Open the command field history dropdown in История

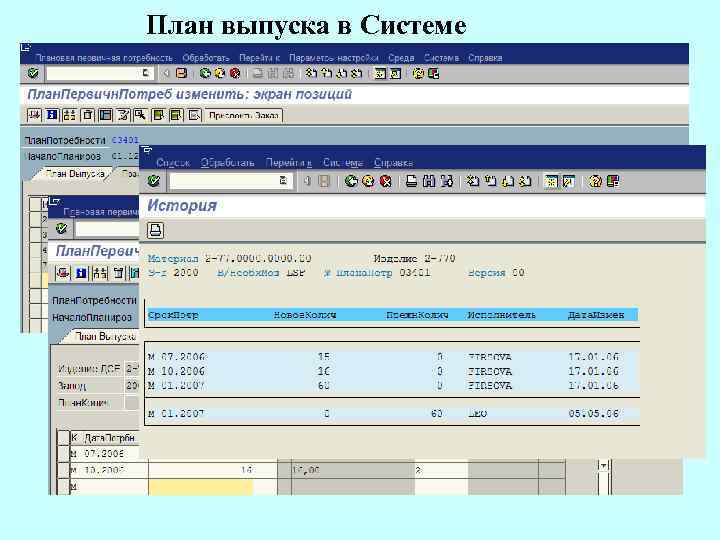(283, 180)
